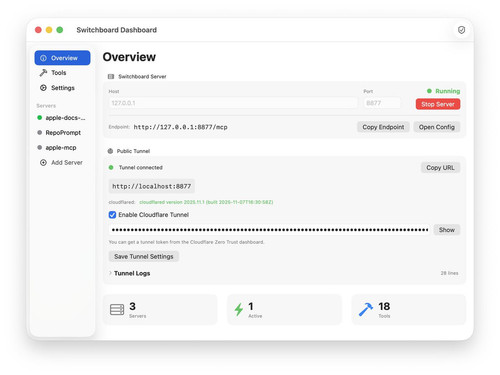The height and width of the screenshot is (375, 500).
Task: Click the Host input field
Action: click(233, 103)
